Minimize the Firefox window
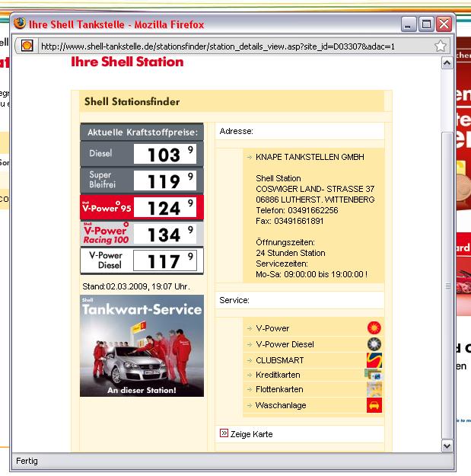The height and width of the screenshot is (476, 471). 408,24
